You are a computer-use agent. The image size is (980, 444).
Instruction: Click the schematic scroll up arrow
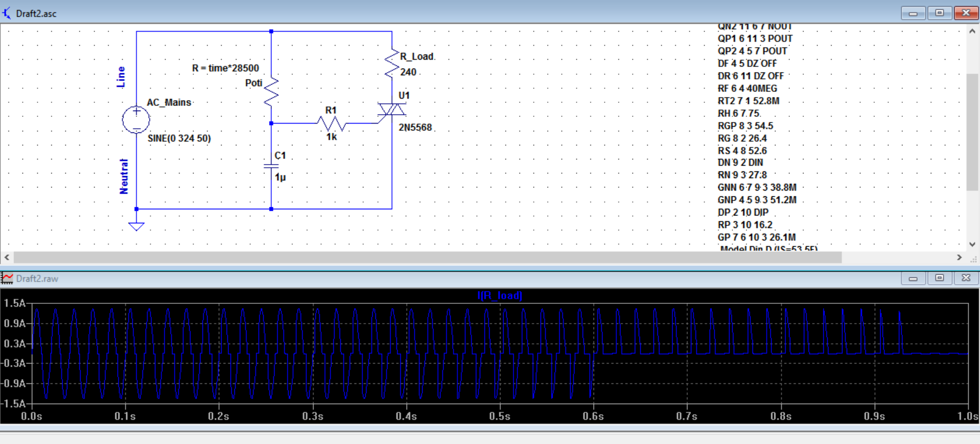pos(972,31)
